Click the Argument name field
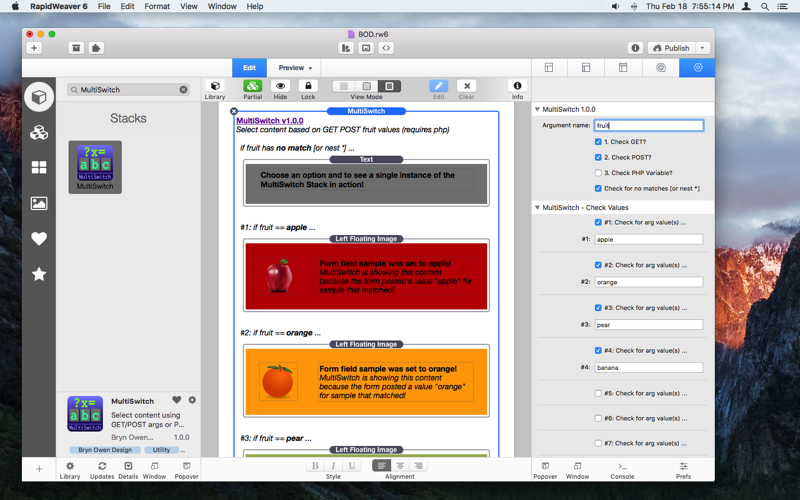 [648, 126]
